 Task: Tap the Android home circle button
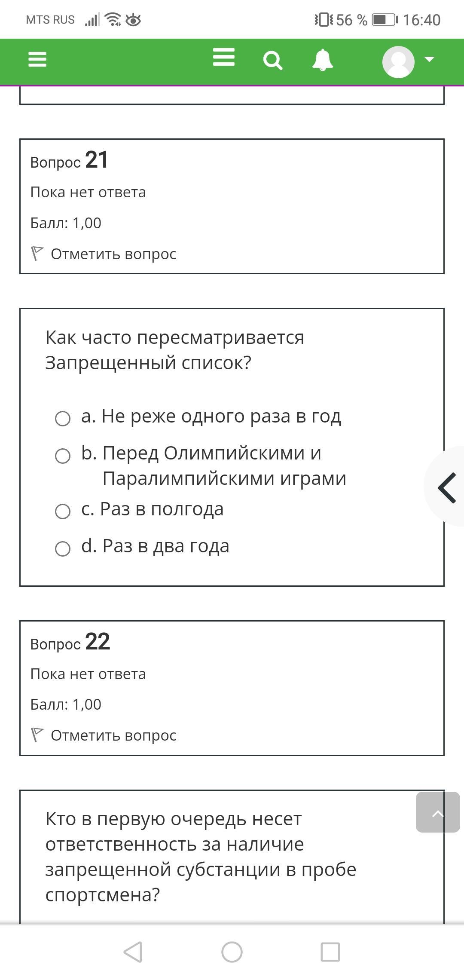[232, 952]
